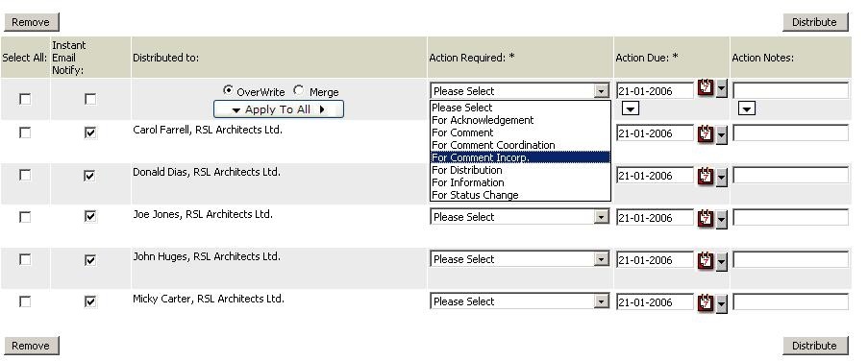Click the down-arrow icon under Action Due
This screenshot has height=361, width=868.
pyautogui.click(x=630, y=108)
